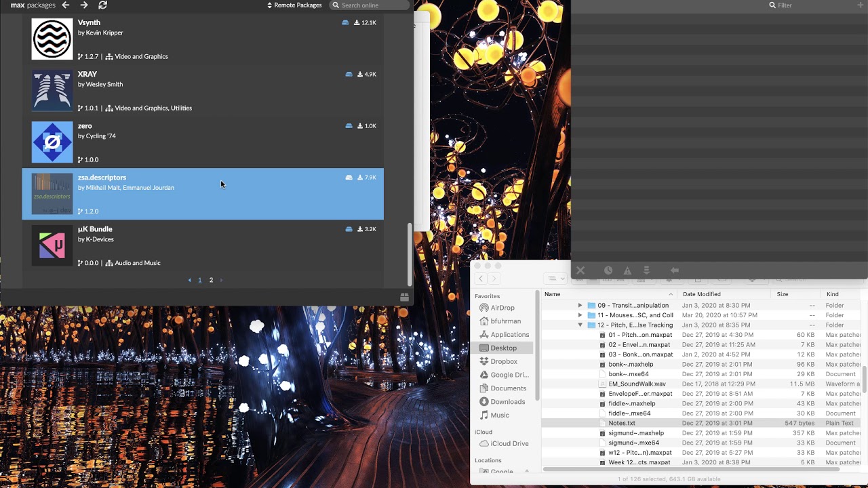Click the Search online field
The width and height of the screenshot is (868, 488).
point(370,5)
